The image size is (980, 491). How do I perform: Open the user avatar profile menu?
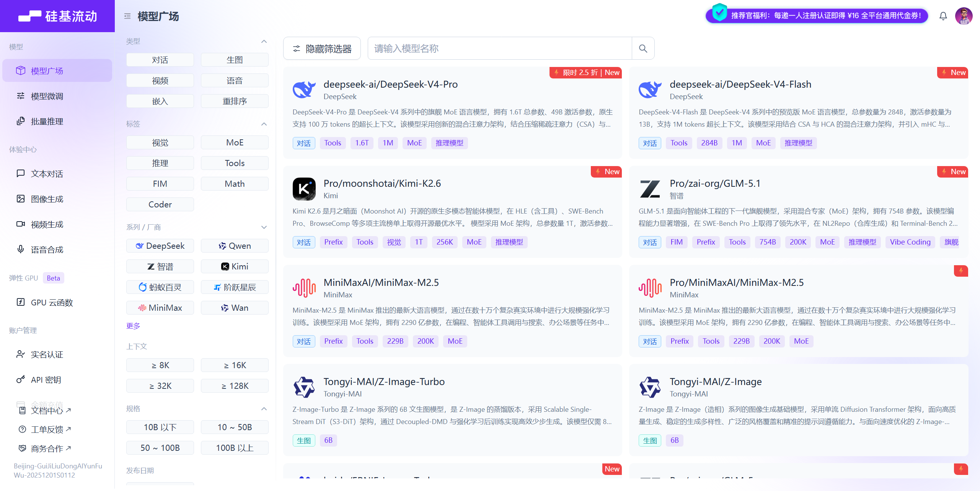pyautogui.click(x=964, y=16)
